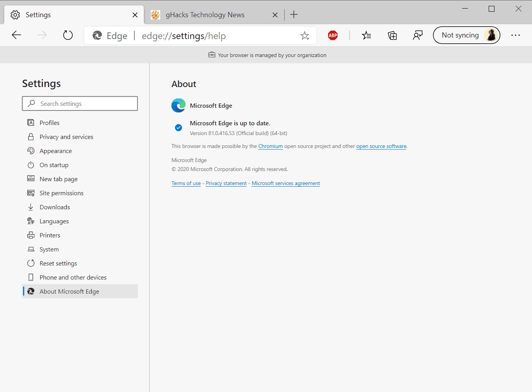The height and width of the screenshot is (392, 532).
Task: Open the Microsoft services agreement link
Action: pos(286,183)
